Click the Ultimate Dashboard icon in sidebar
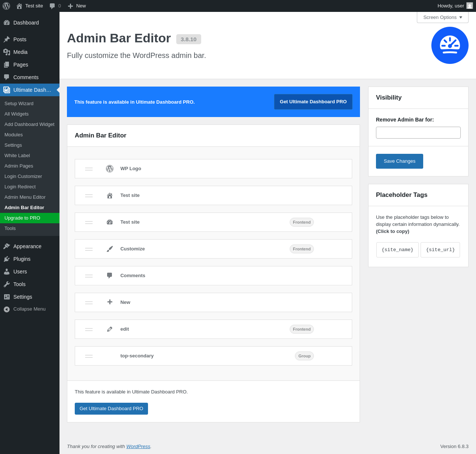 coord(7,90)
